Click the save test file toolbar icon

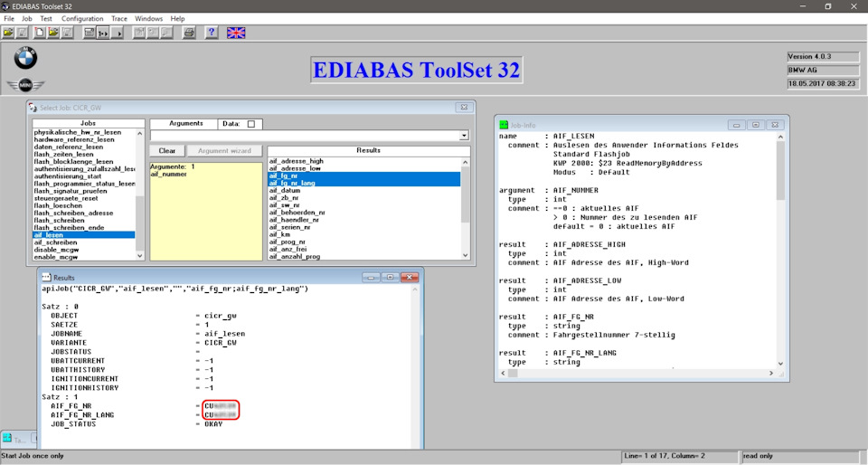click(x=67, y=33)
